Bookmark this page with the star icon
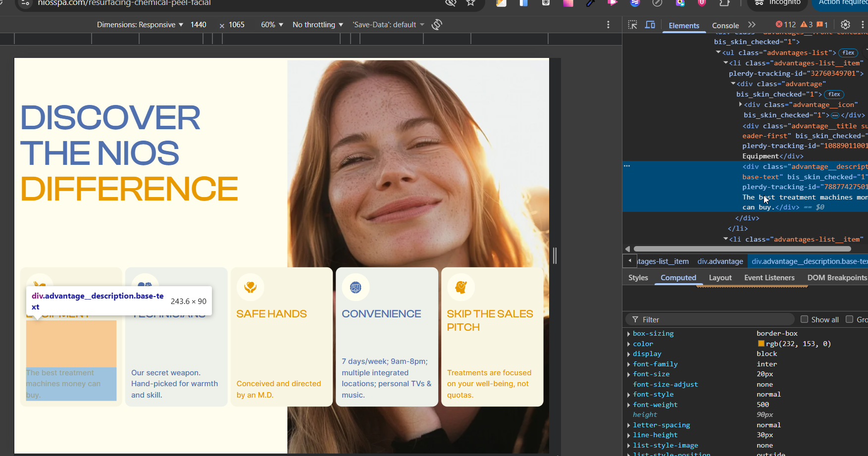Image resolution: width=868 pixels, height=456 pixels. coord(470,3)
